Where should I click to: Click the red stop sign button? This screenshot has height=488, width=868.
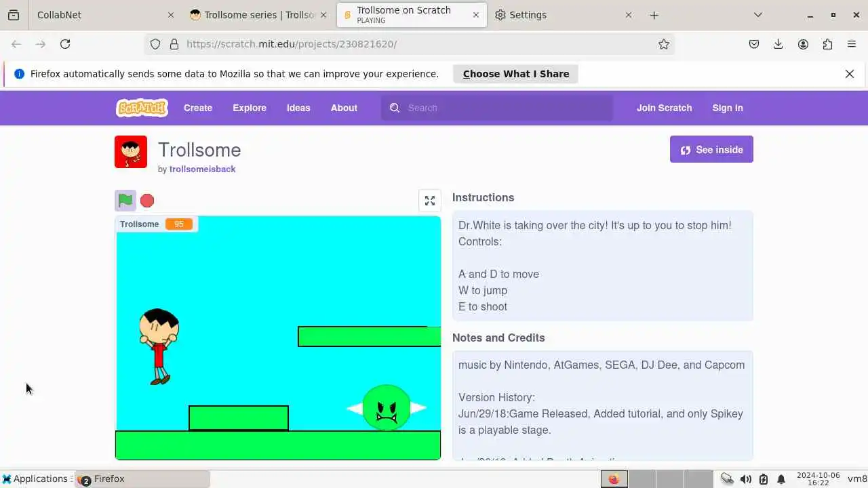coord(147,201)
